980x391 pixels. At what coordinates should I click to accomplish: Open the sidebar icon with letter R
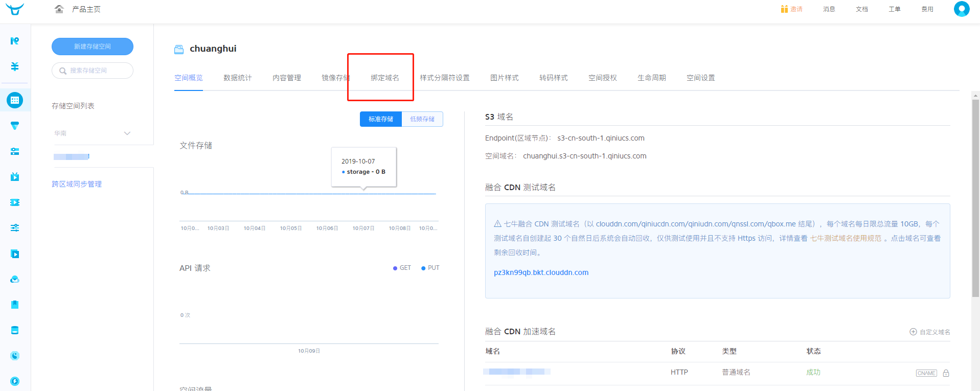15,41
